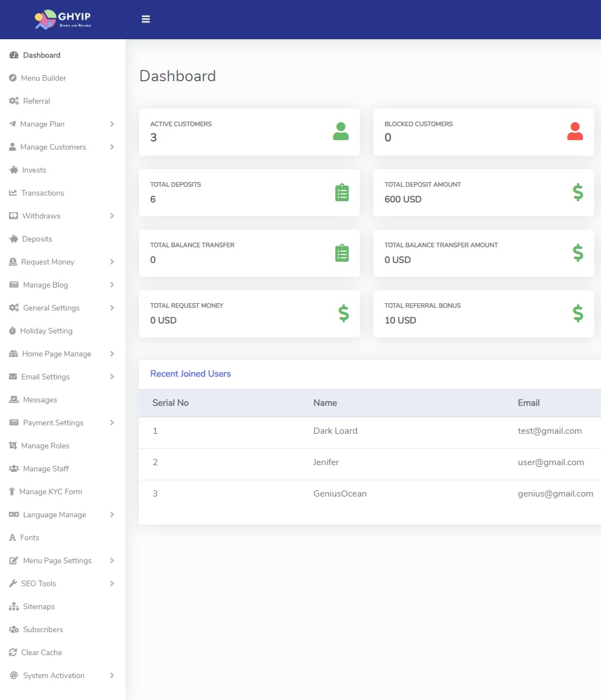Click the hamburger menu toggle icon
Viewport: 601px width, 700px height.
click(x=146, y=19)
